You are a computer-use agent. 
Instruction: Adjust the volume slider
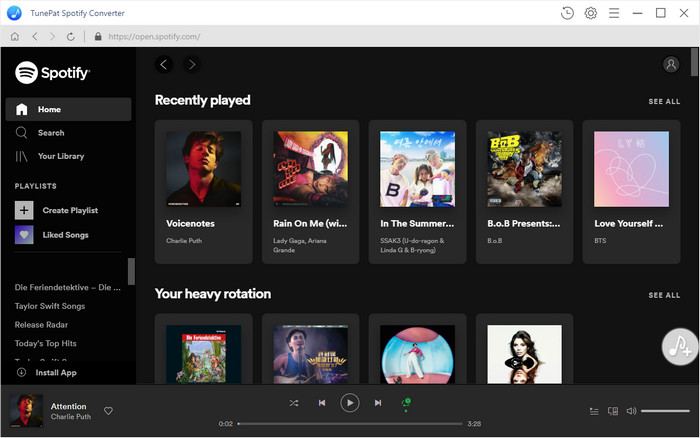tap(665, 411)
